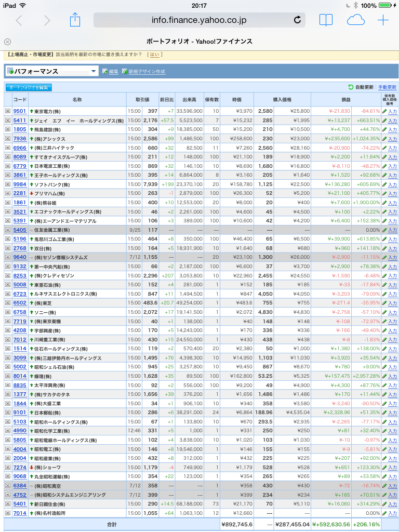Open stock code 9501 link

point(20,111)
